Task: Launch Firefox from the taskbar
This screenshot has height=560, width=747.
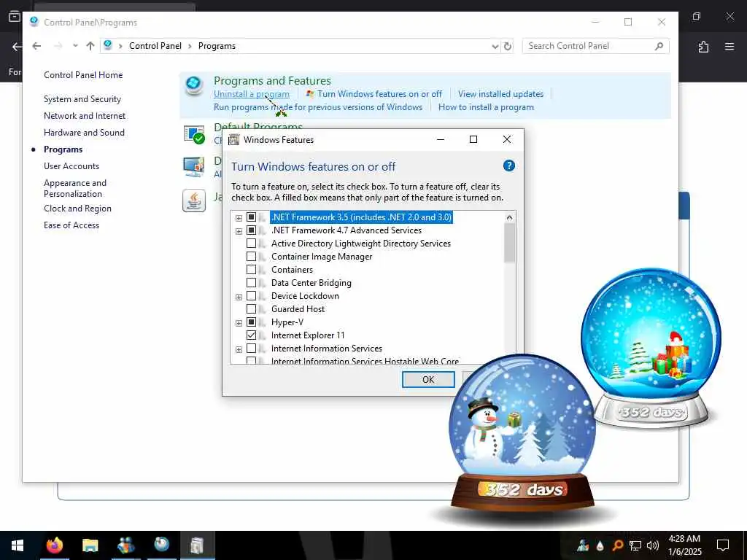Action: [54, 545]
